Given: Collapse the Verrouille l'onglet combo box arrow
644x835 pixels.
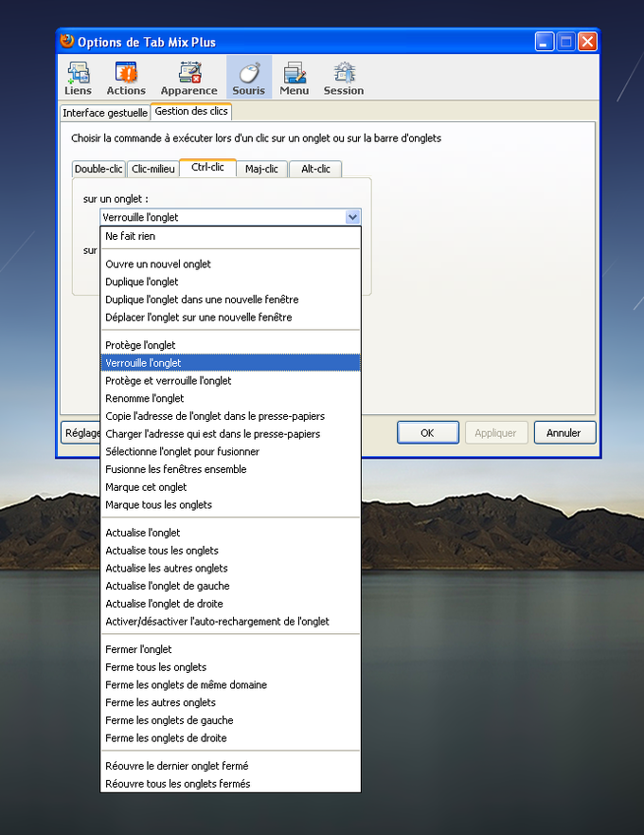Looking at the screenshot, I should point(352,217).
